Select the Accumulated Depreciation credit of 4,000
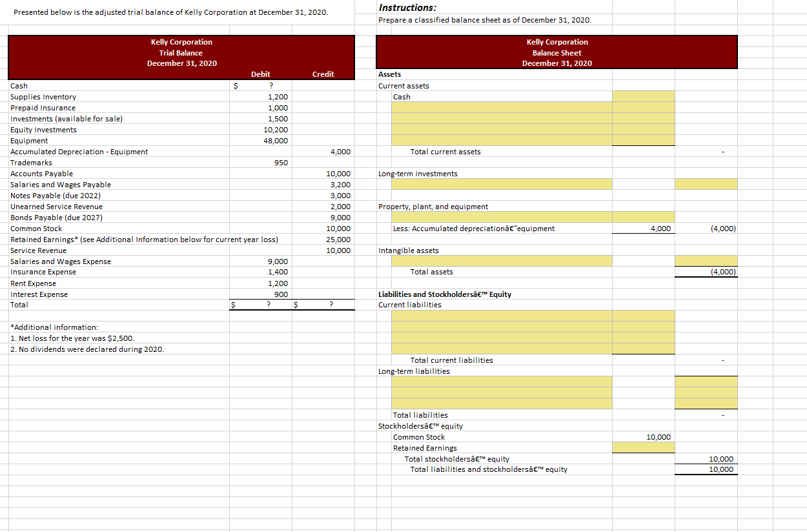Image resolution: width=807 pixels, height=532 pixels. (x=336, y=151)
